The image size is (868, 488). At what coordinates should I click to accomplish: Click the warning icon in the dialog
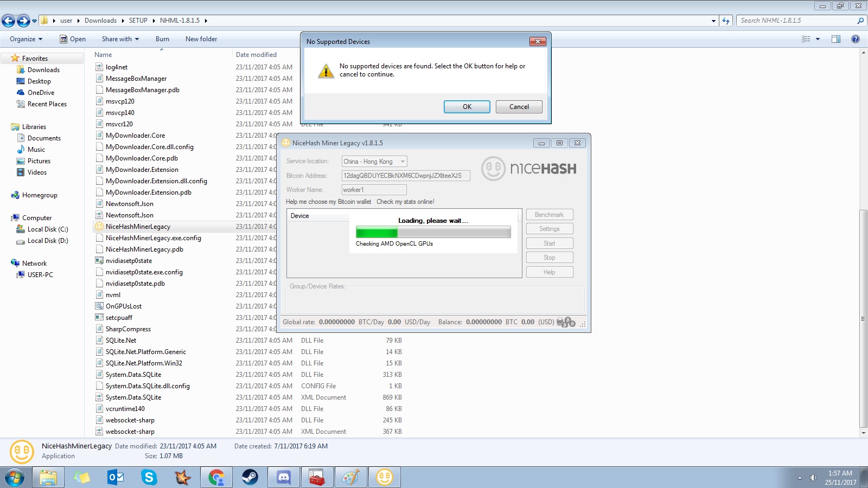[325, 70]
